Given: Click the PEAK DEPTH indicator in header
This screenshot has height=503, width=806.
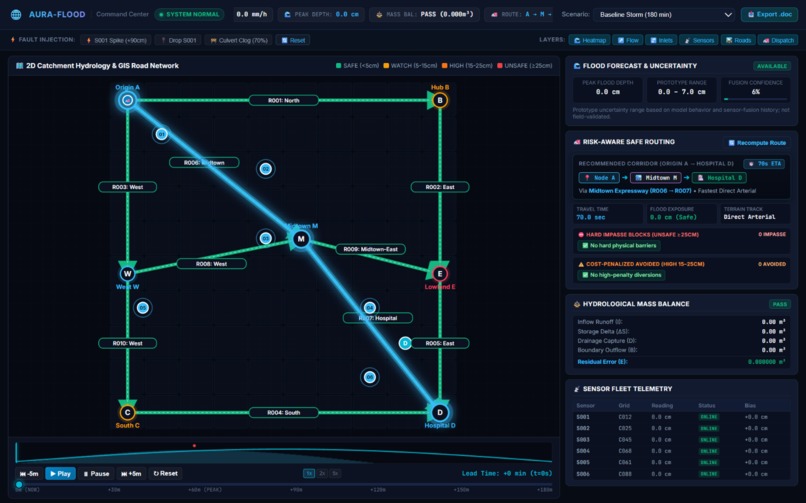Looking at the screenshot, I should click(322, 14).
